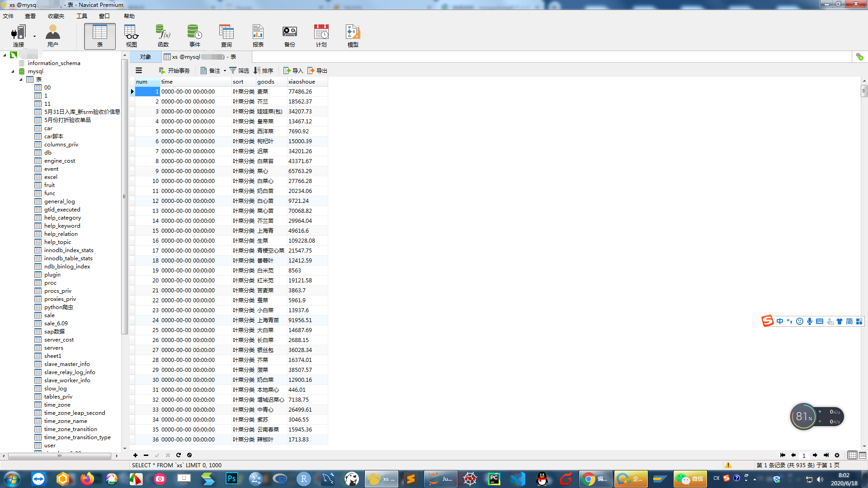868x488 pixels.
Task: Collapse the mysql database tree node
Action: (x=13, y=71)
